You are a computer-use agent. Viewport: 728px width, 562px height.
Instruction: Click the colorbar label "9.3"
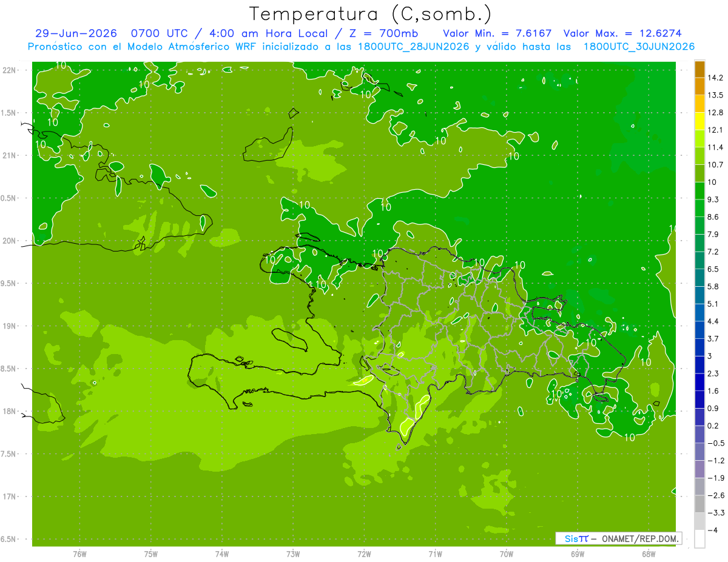coord(713,199)
